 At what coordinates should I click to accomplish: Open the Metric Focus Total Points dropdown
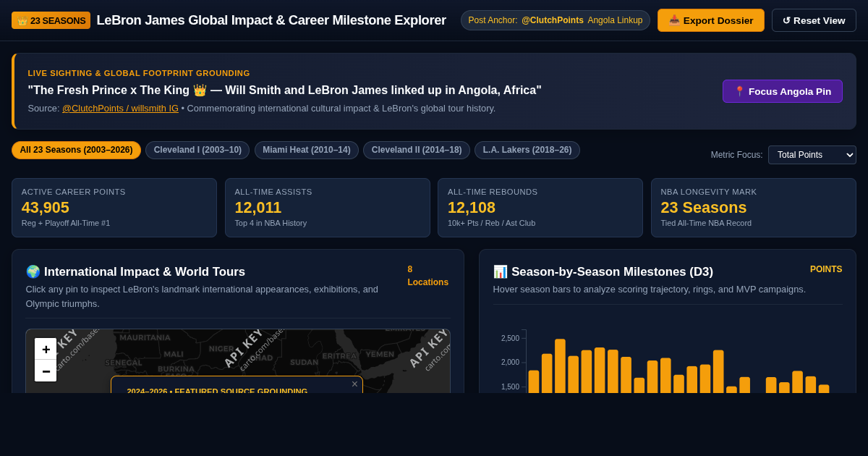click(x=812, y=155)
